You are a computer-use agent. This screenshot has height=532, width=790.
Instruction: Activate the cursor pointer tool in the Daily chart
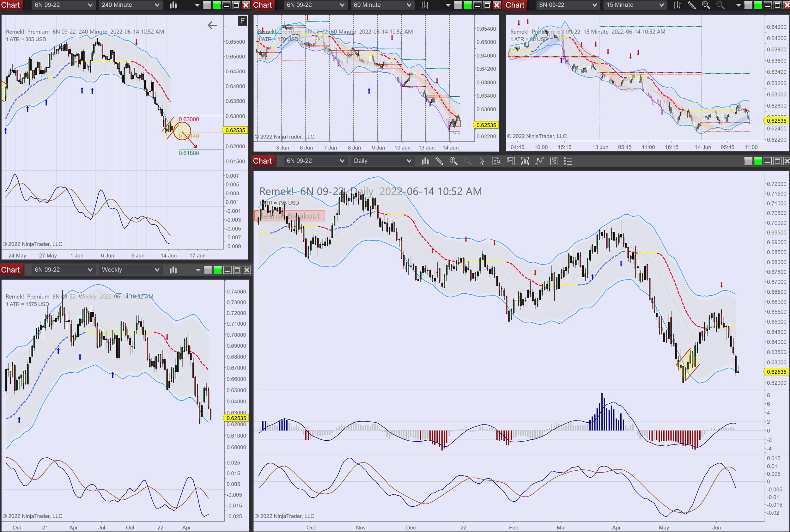coord(482,161)
